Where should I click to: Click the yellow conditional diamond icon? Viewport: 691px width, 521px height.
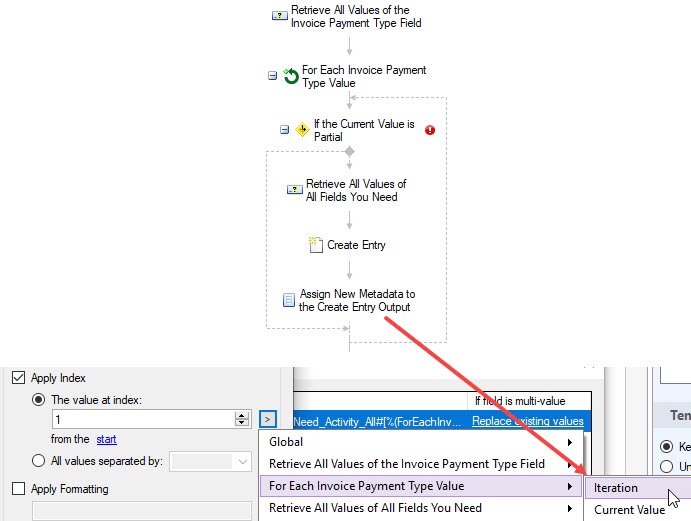302,130
